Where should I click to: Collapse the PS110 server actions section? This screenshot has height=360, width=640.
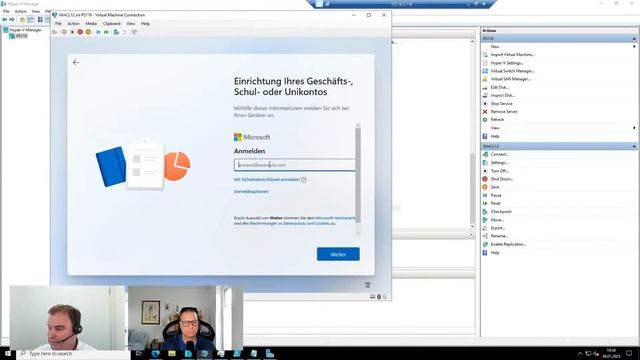click(x=634, y=39)
